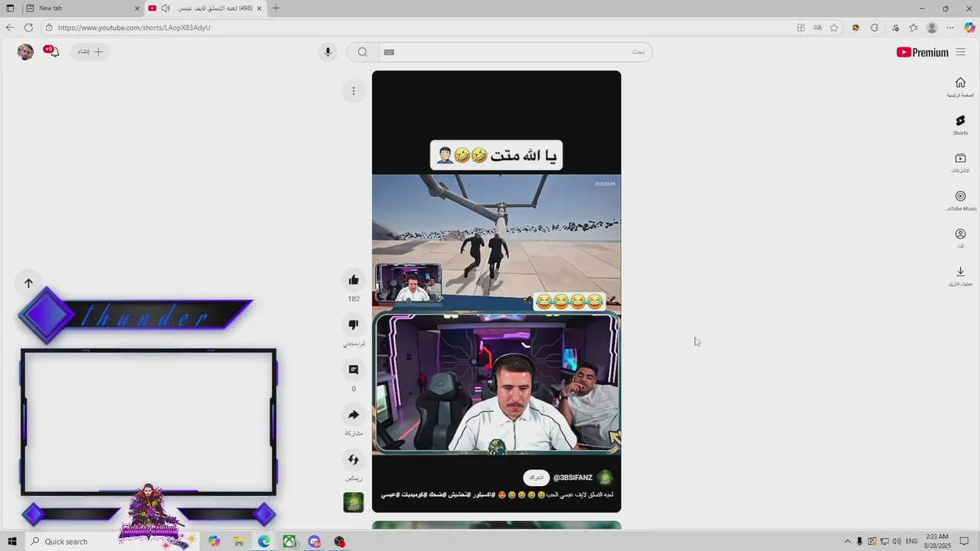Open the YouTube account avatar menu
980x551 pixels.
point(25,52)
